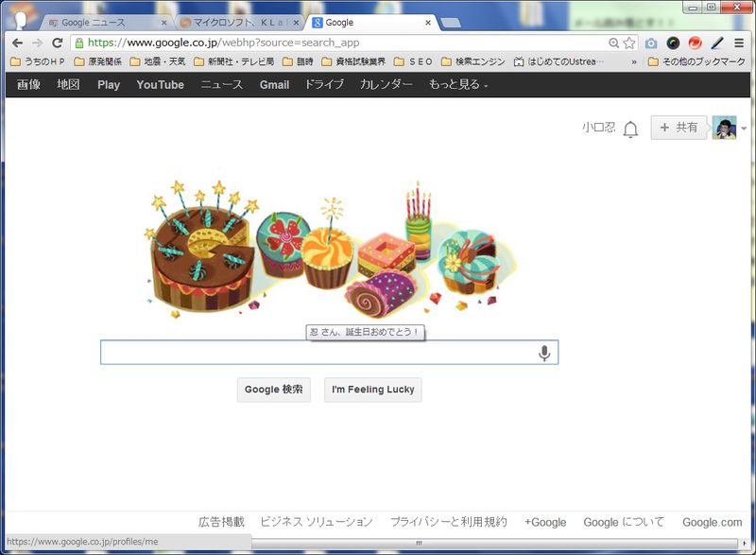
Task: Close the マイクロソフト tab
Action: 296,23
